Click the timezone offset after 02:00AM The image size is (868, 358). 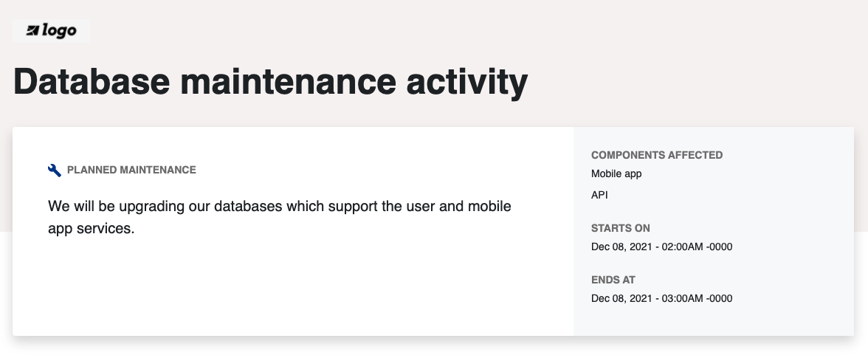point(719,247)
